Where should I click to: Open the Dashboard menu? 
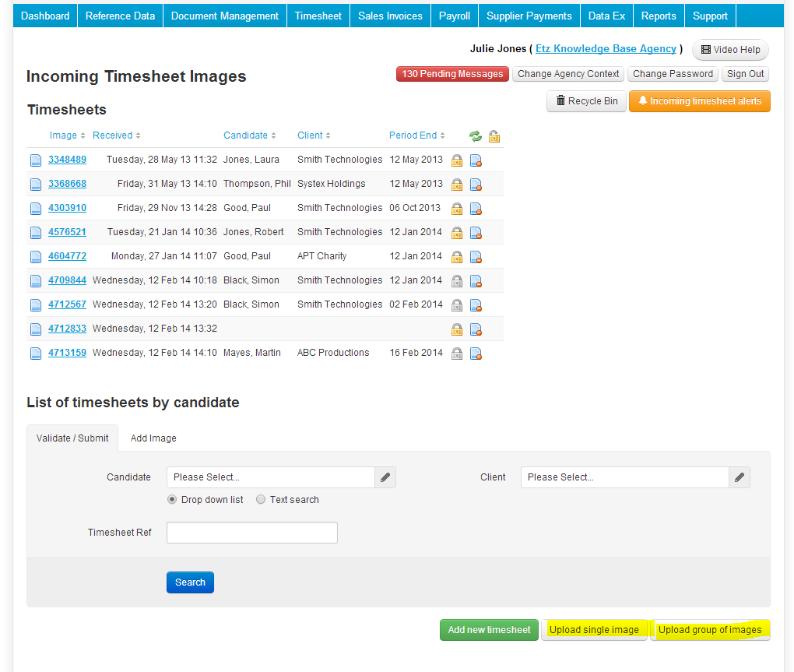pyautogui.click(x=45, y=16)
